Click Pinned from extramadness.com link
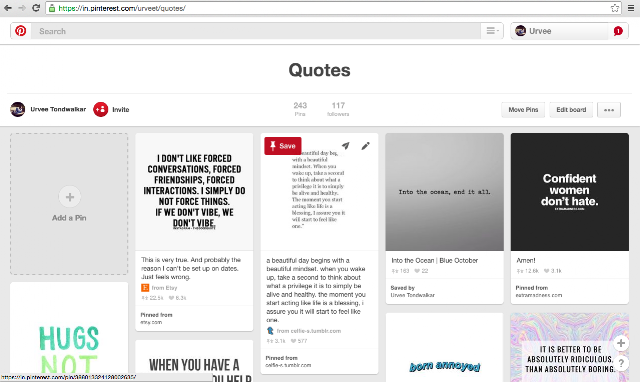The height and width of the screenshot is (382, 640). coord(539,291)
